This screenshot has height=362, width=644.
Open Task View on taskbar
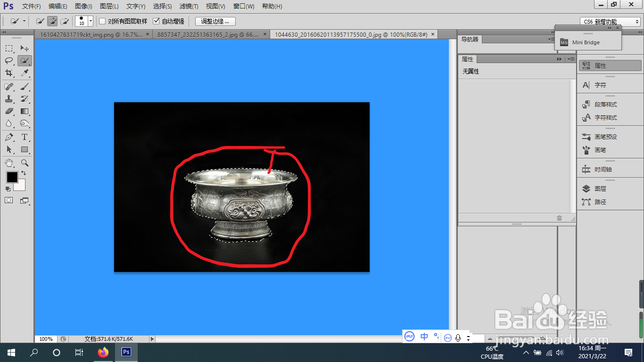(x=79, y=352)
